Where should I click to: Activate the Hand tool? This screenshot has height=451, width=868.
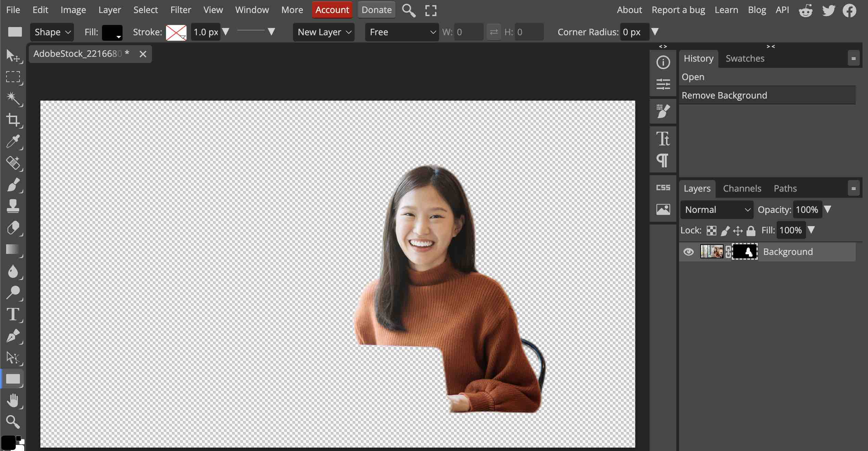coord(13,400)
